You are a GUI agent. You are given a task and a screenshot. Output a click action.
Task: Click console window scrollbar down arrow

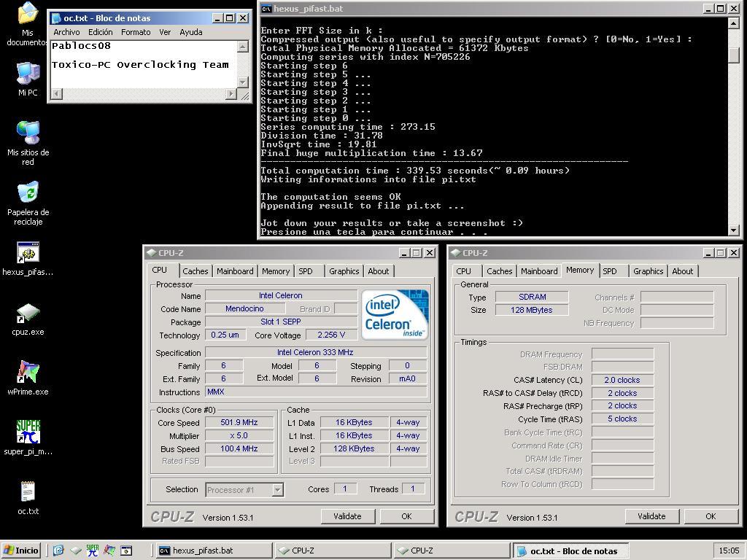click(x=734, y=230)
